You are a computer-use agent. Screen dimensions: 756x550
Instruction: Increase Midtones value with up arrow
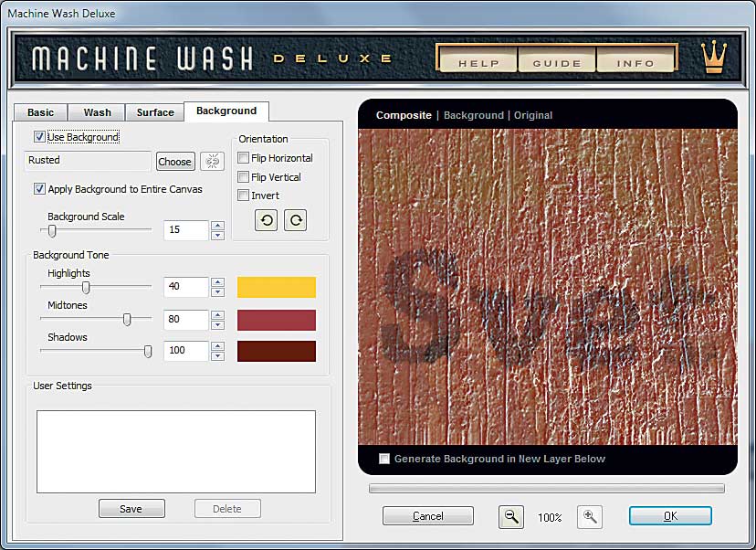pyautogui.click(x=218, y=314)
